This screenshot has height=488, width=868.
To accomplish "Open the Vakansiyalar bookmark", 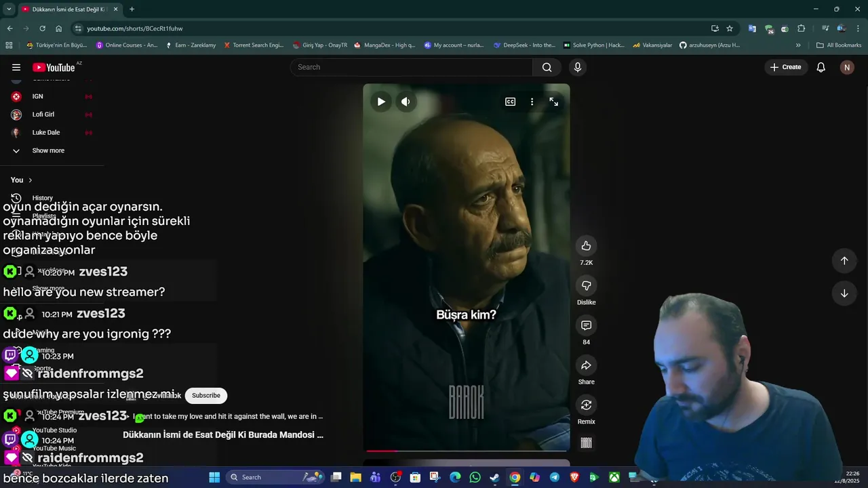I will pos(652,45).
